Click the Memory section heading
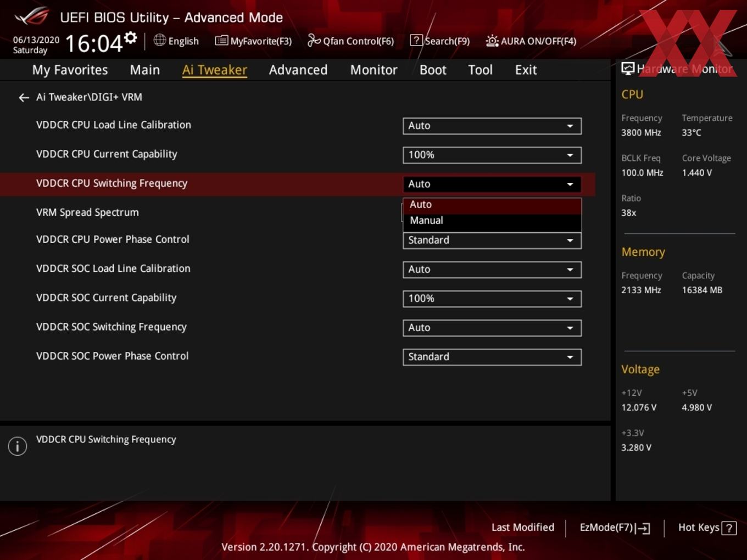This screenshot has width=747, height=560. tap(643, 252)
